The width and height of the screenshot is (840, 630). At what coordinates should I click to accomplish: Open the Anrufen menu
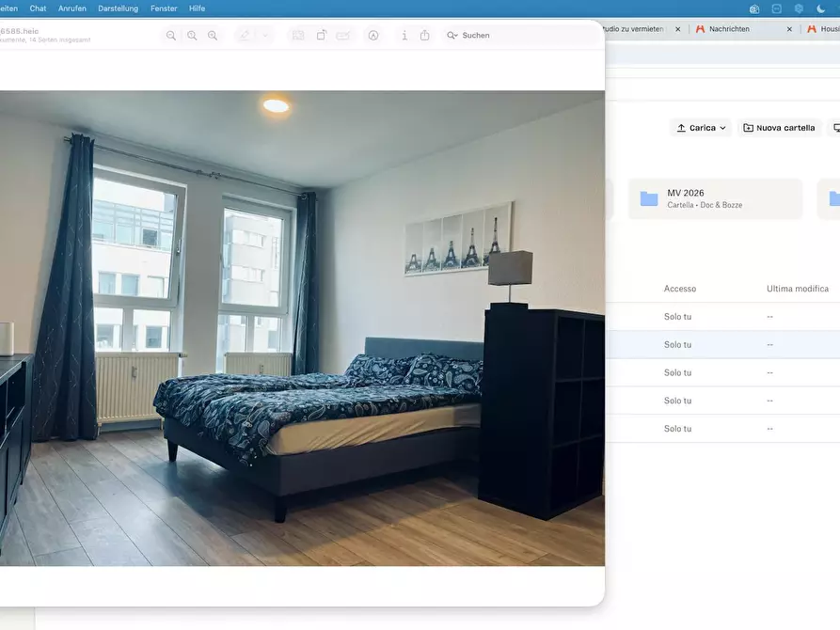click(72, 8)
